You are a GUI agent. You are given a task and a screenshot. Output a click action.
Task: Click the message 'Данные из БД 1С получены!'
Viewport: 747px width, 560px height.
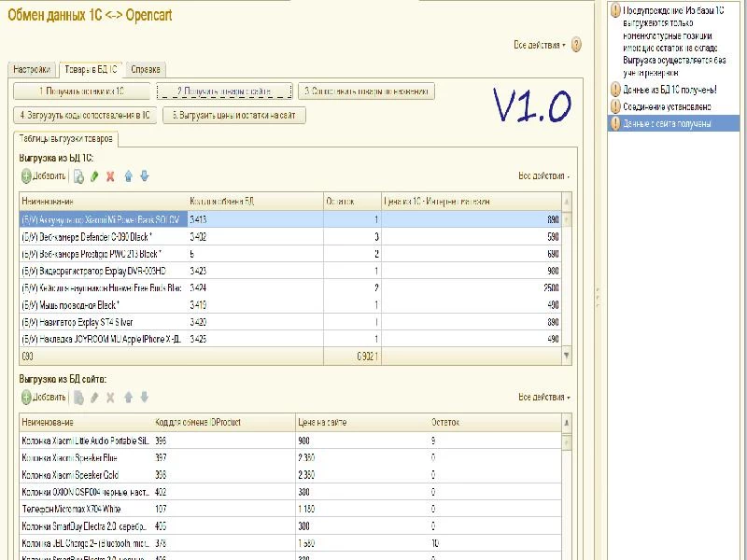tap(669, 90)
